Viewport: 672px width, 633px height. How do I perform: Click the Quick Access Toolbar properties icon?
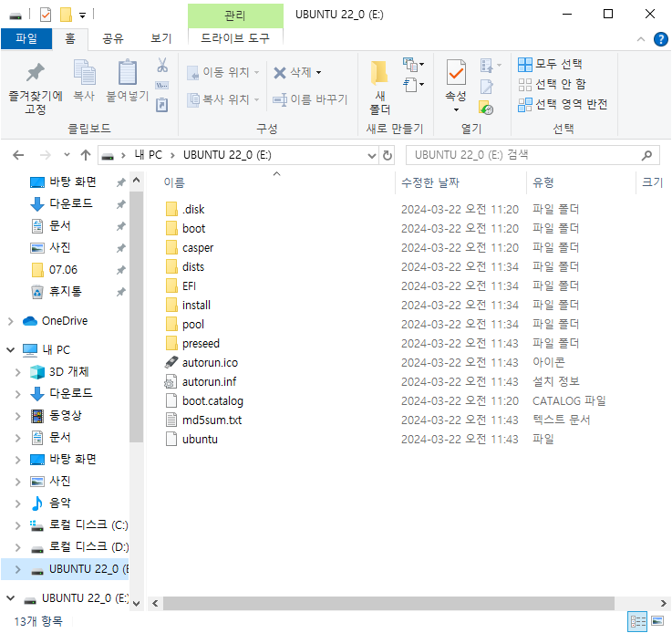(x=46, y=15)
